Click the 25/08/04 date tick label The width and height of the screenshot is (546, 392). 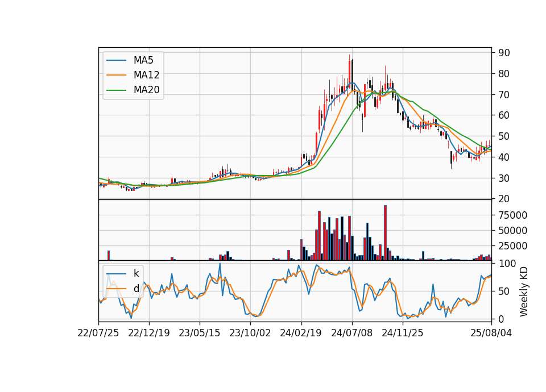point(491,333)
